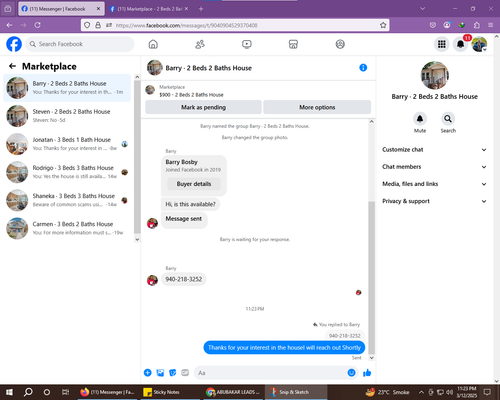Open the Friends icon in top navigation
This screenshot has width=500, height=400.
pyautogui.click(x=200, y=44)
